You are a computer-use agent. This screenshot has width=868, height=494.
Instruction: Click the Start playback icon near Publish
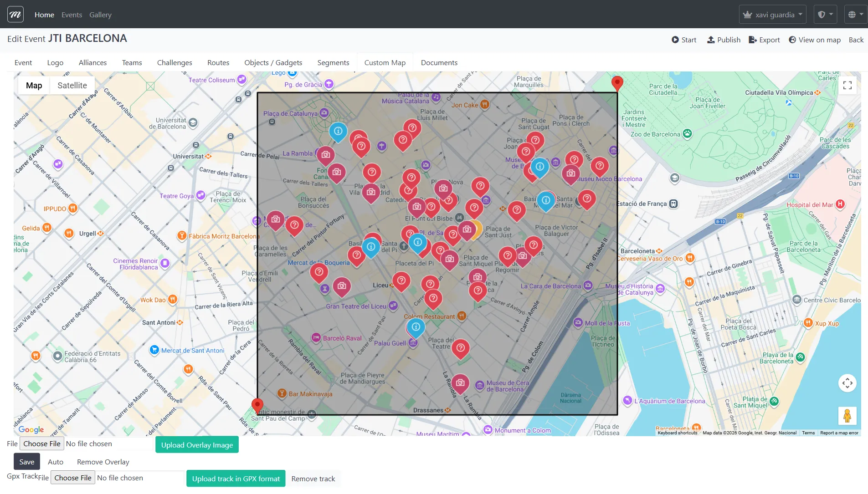point(676,40)
